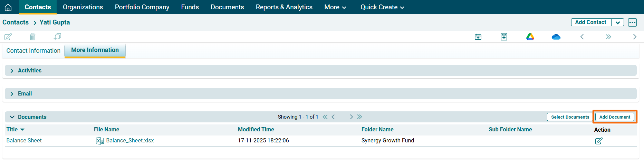Click the add calendar event icon
The image size is (644, 161).
(x=478, y=37)
